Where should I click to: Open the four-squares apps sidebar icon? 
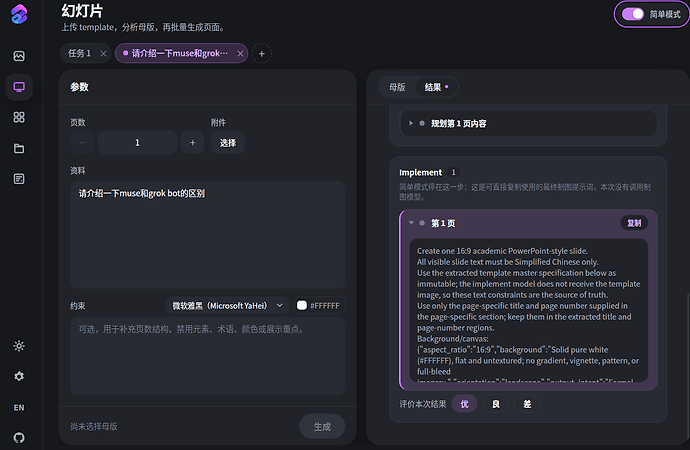(19, 117)
